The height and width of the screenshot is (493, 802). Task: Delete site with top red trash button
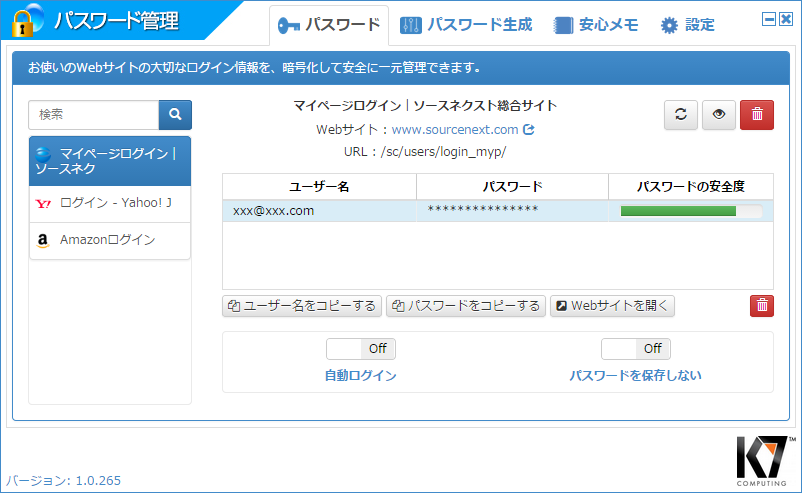click(x=756, y=115)
